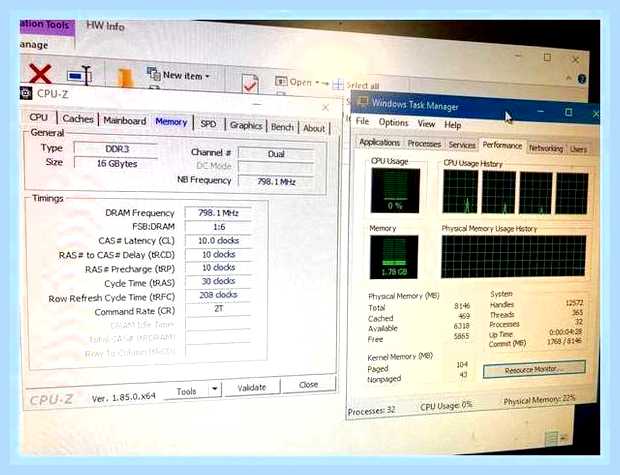Switch to the Mainboard tab in CPU-Z
Viewport: 620px width, 475px height.
pyautogui.click(x=125, y=121)
